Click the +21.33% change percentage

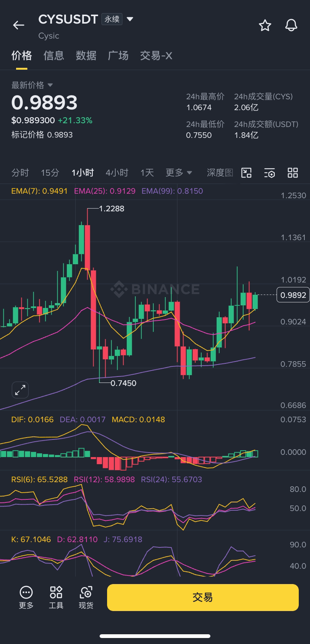click(x=75, y=121)
